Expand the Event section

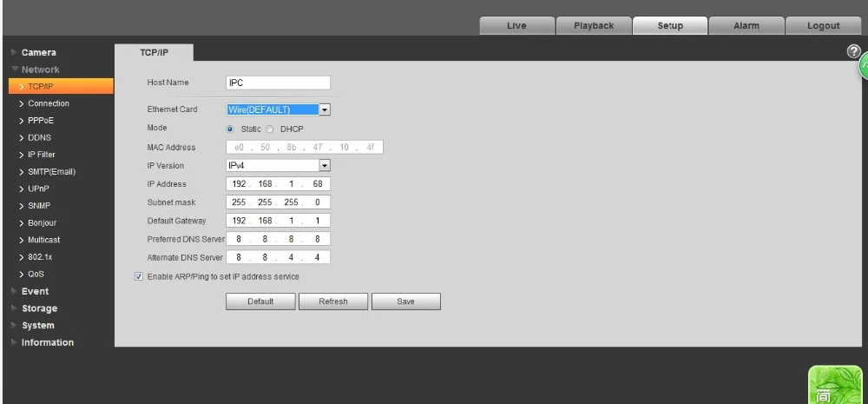point(35,292)
